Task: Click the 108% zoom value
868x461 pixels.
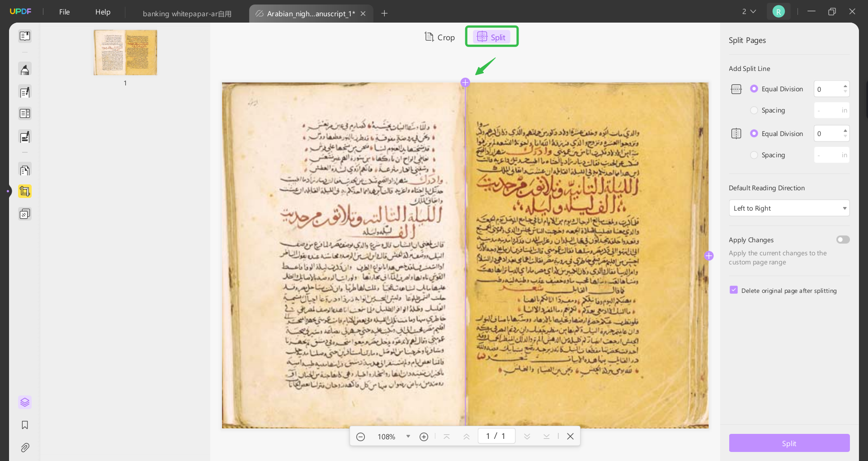Action: coord(387,437)
